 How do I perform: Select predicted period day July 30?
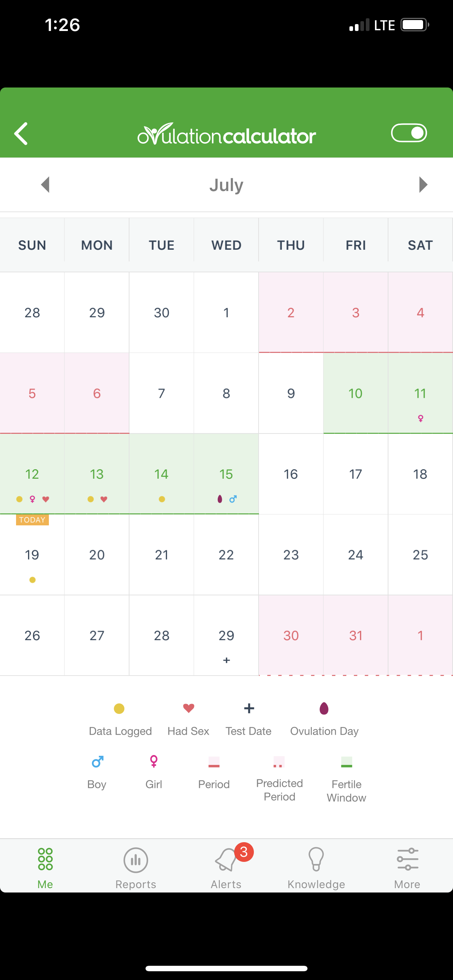(x=291, y=635)
